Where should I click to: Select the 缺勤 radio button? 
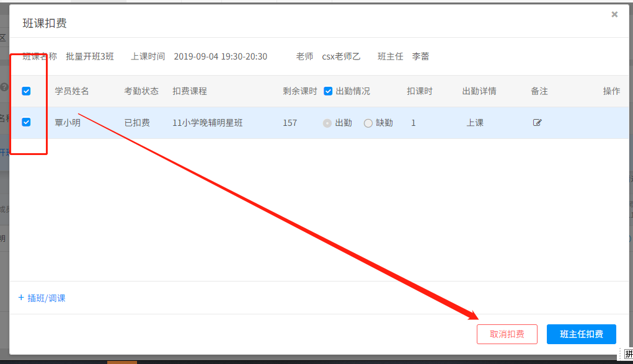point(368,123)
